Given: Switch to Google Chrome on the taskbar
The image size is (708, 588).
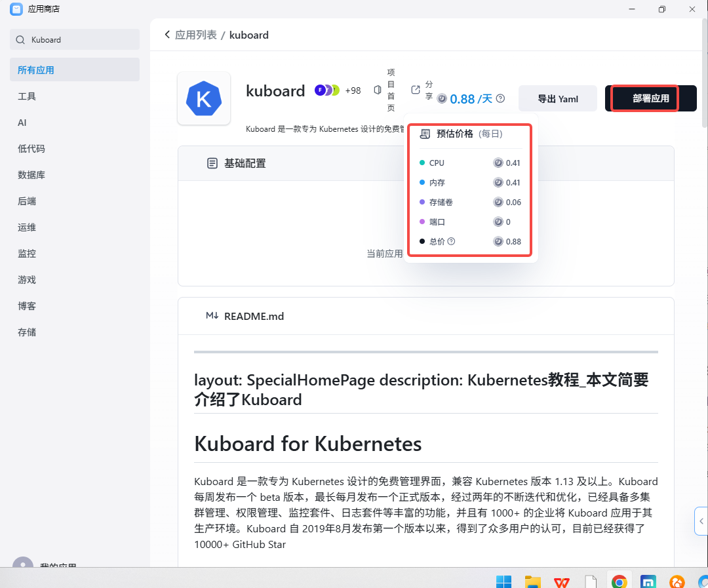Looking at the screenshot, I should [x=619, y=581].
